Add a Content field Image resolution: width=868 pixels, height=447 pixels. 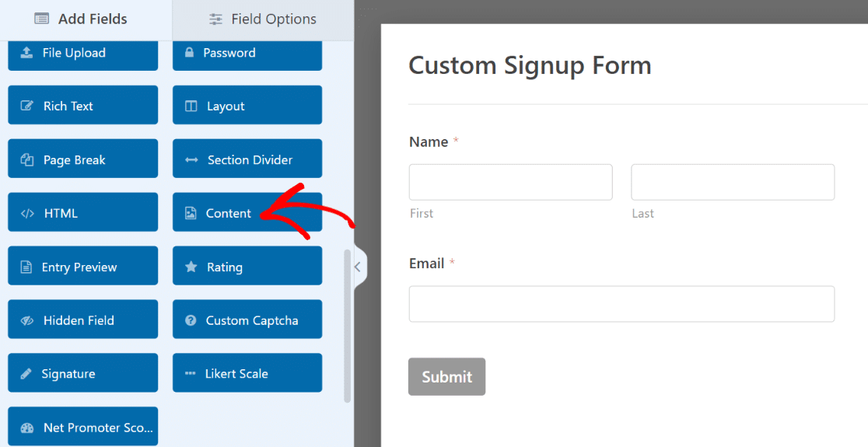pyautogui.click(x=247, y=213)
